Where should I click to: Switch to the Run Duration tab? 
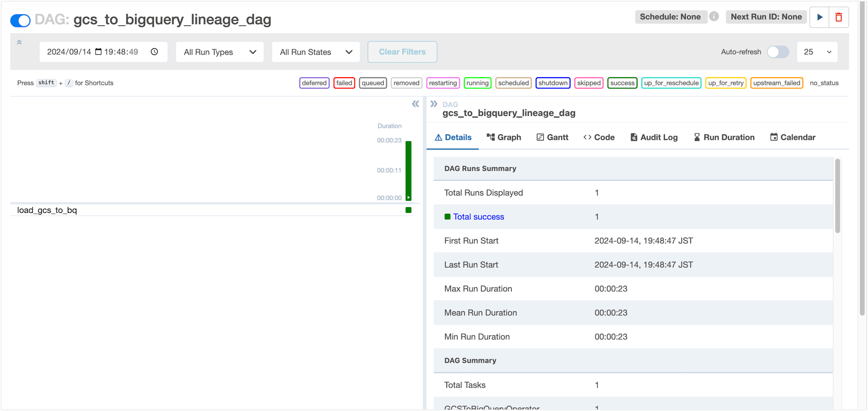click(724, 137)
